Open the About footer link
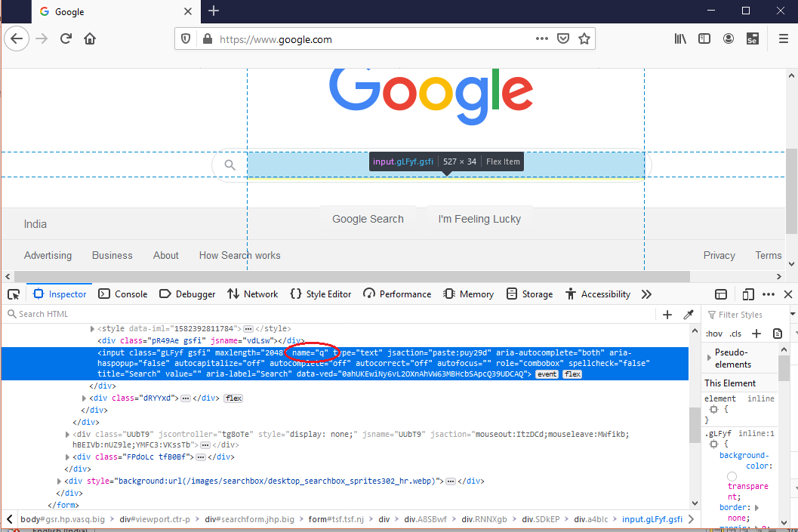This screenshot has width=798, height=532. coord(166,255)
